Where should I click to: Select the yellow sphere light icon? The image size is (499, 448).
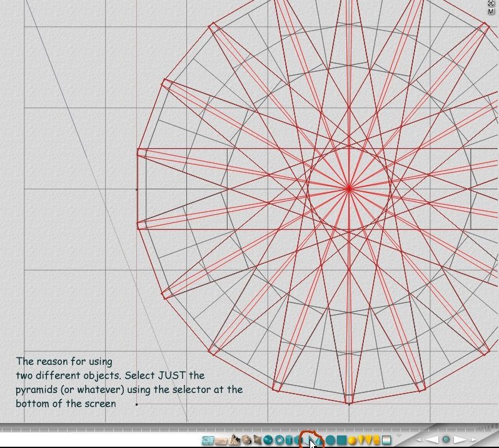(x=353, y=440)
